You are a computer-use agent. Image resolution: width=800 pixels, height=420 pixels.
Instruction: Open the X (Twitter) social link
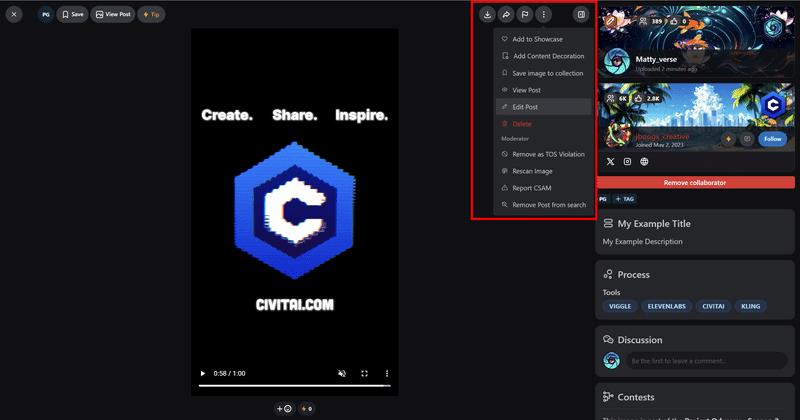[x=610, y=162]
